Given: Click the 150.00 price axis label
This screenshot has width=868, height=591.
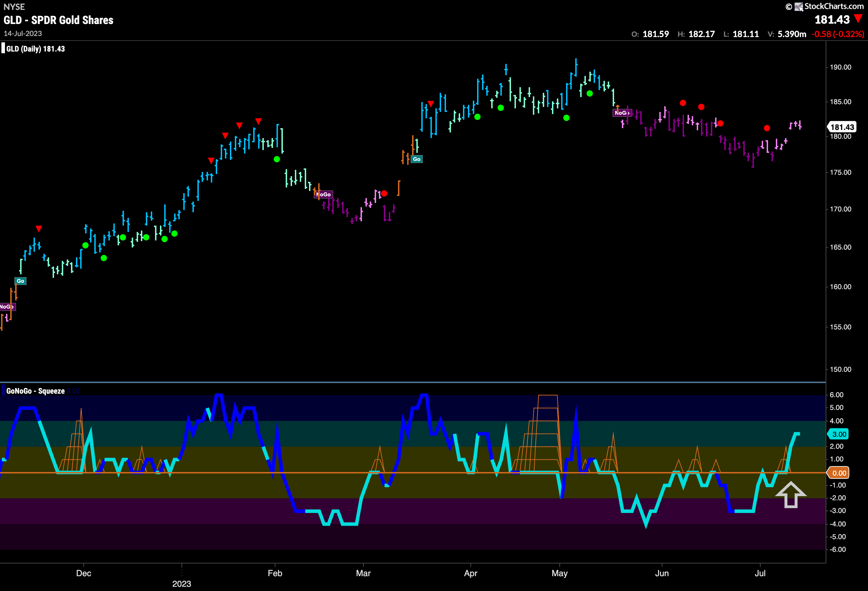Looking at the screenshot, I should (841, 369).
